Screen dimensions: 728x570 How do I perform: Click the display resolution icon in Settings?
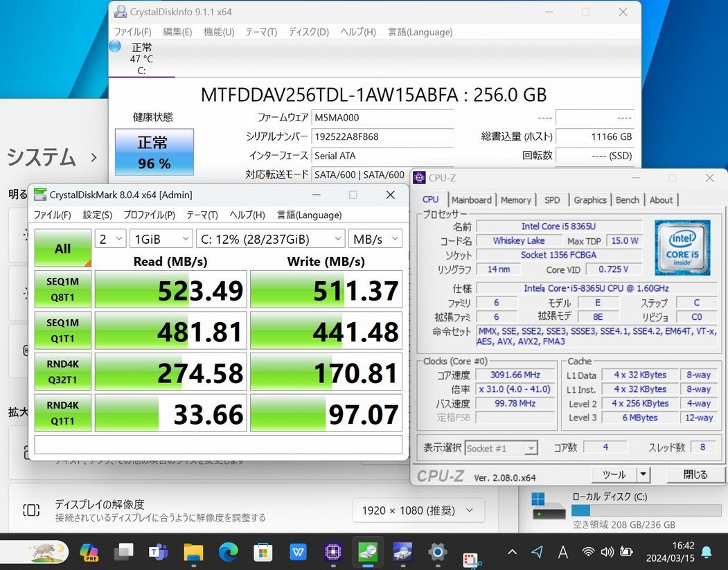tap(31, 510)
